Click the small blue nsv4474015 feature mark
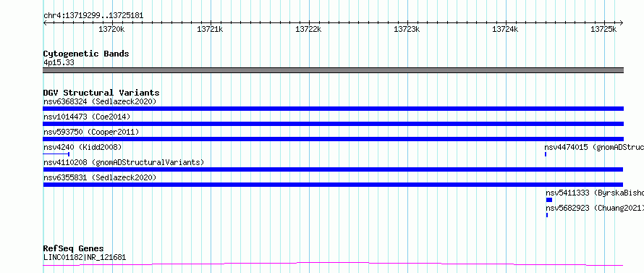This screenshot has width=644, height=273. pyautogui.click(x=546, y=154)
